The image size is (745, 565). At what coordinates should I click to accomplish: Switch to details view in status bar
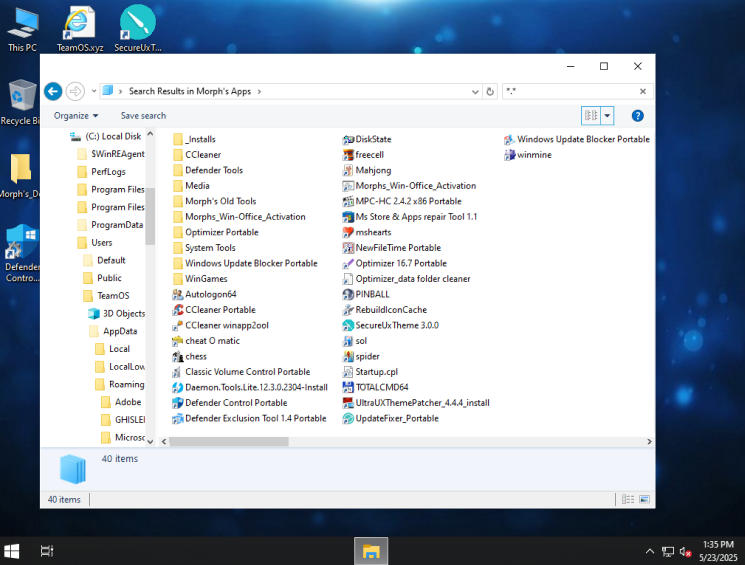point(628,499)
